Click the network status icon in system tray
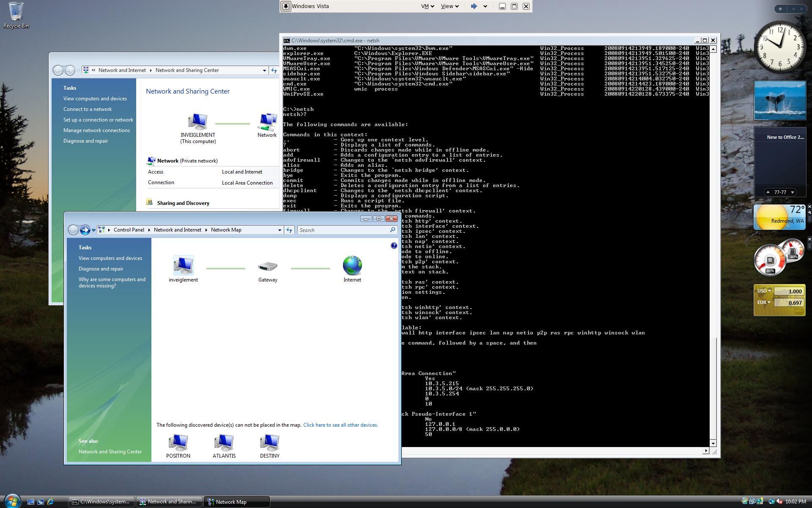Screen dimensions: 812x508 pos(771,501)
